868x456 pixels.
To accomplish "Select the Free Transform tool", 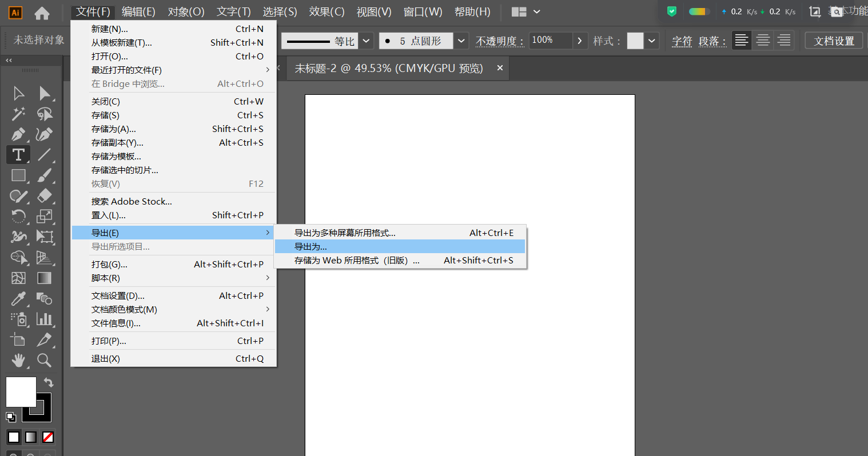I will pyautogui.click(x=45, y=237).
